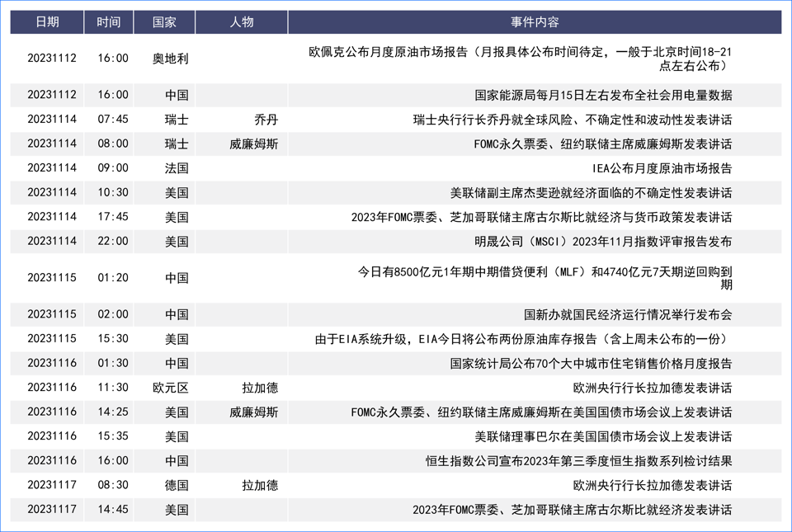Select the 古尔斯比就经济发表讲话 event
Image resolution: width=792 pixels, height=532 pixels.
[573, 509]
